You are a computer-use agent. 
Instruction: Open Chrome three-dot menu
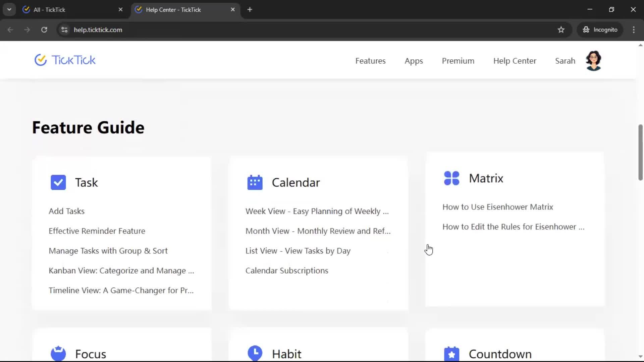coord(633,30)
